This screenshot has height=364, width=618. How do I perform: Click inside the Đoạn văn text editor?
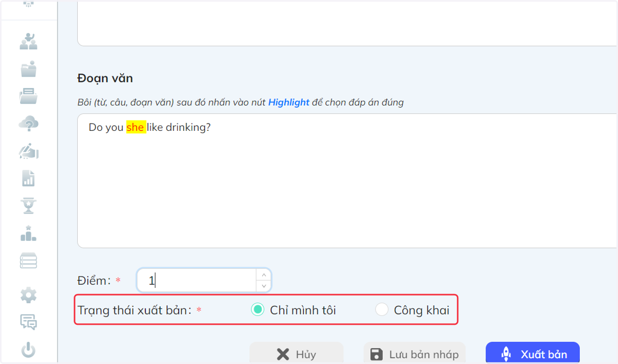point(348,181)
